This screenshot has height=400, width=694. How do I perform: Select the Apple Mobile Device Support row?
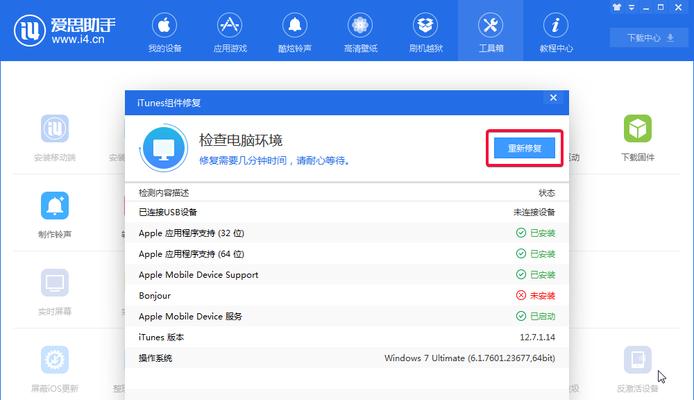tap(347, 274)
